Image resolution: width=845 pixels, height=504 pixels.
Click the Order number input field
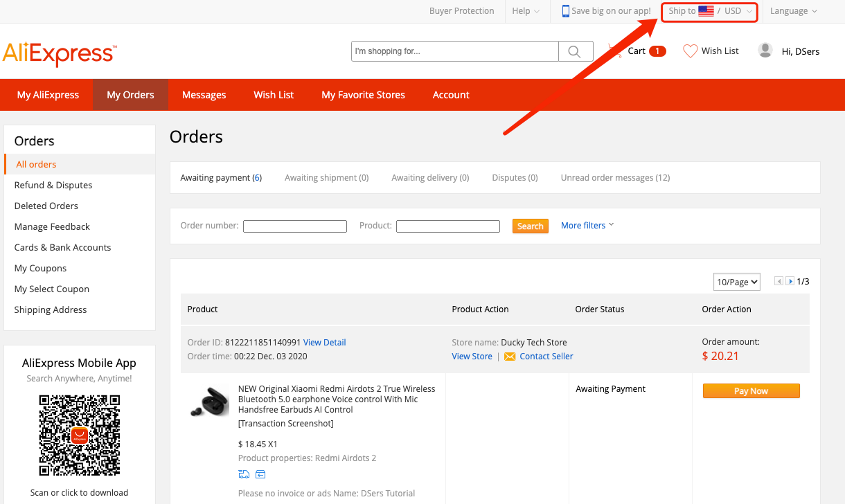click(295, 226)
